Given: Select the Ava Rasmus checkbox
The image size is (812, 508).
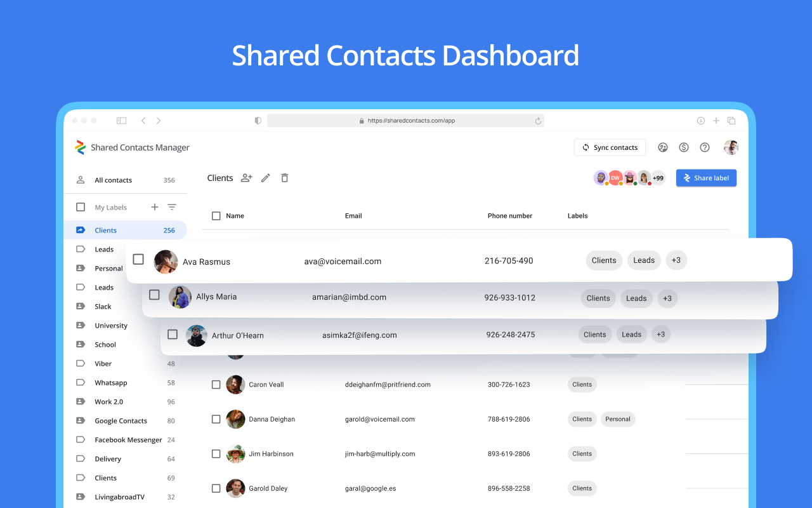Looking at the screenshot, I should pyautogui.click(x=138, y=259).
